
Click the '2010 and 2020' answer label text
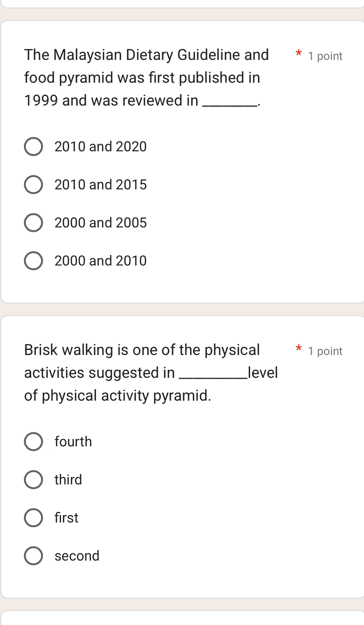(x=101, y=147)
